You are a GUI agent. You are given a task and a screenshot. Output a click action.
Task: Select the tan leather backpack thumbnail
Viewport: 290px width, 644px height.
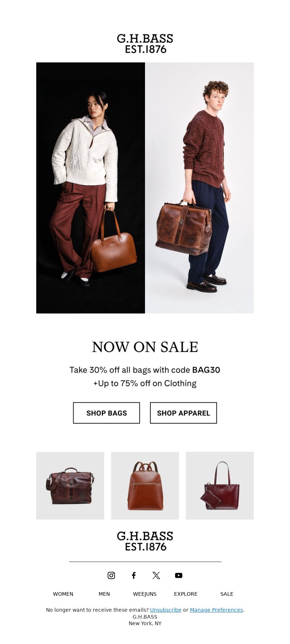(145, 486)
